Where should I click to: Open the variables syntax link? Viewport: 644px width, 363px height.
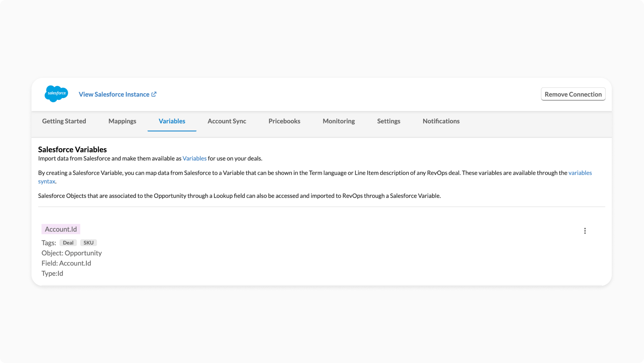[x=580, y=173]
